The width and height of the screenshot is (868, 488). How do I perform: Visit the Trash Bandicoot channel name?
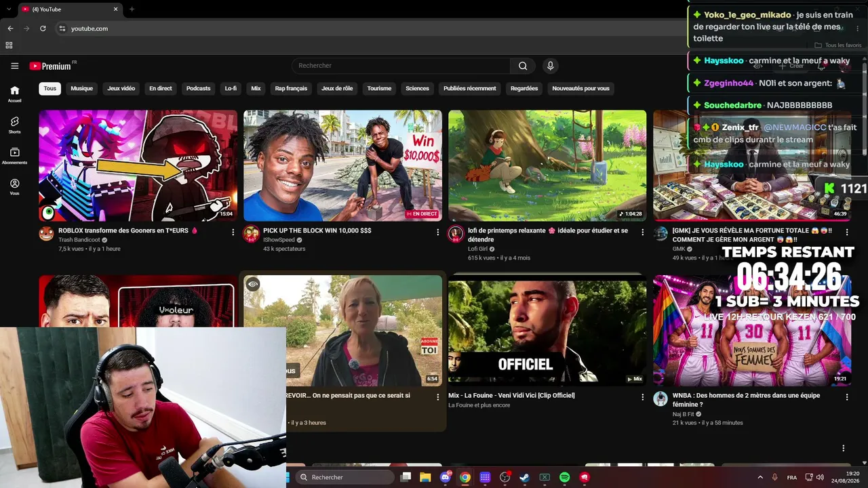[x=79, y=240]
